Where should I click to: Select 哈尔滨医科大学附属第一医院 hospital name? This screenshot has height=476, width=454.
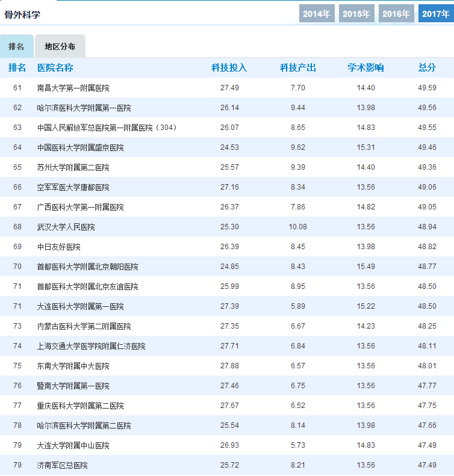[84, 108]
